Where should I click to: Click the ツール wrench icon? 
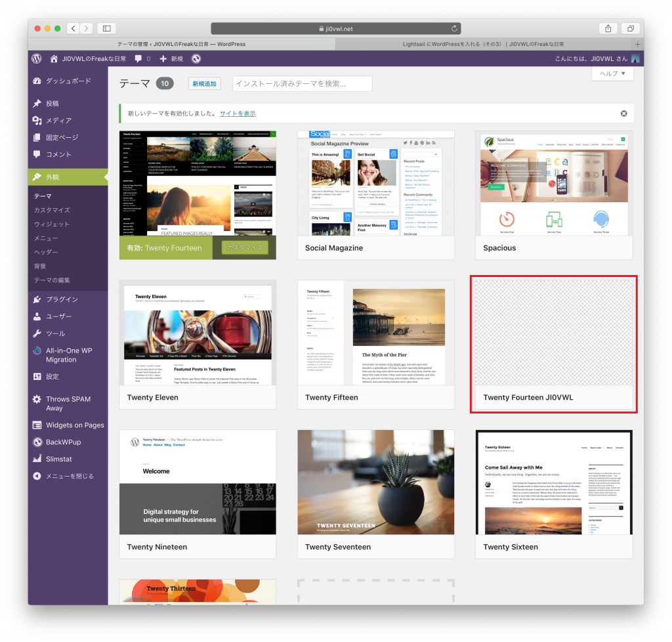click(37, 333)
